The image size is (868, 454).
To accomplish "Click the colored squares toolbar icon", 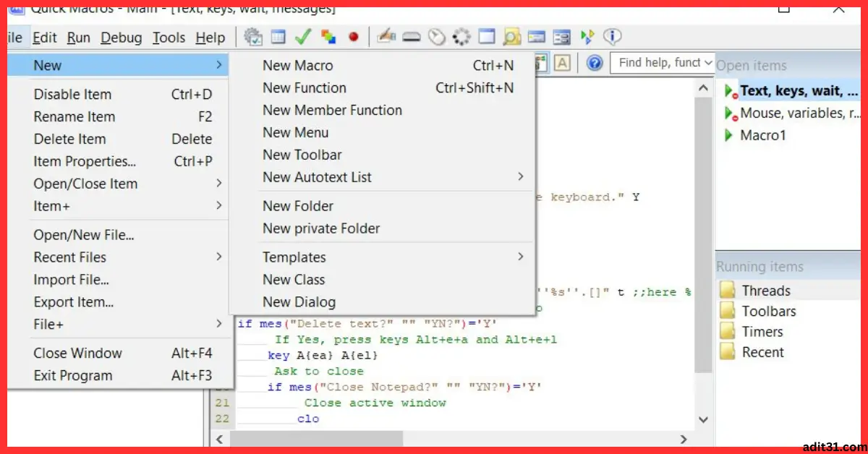I will pos(328,37).
